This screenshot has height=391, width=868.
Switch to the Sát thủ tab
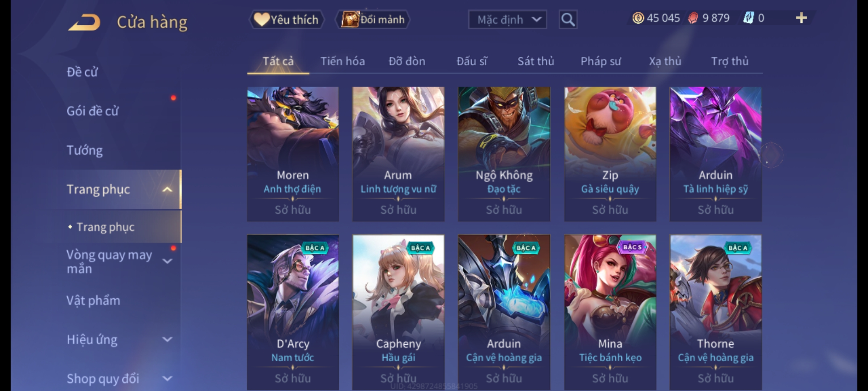(x=536, y=61)
